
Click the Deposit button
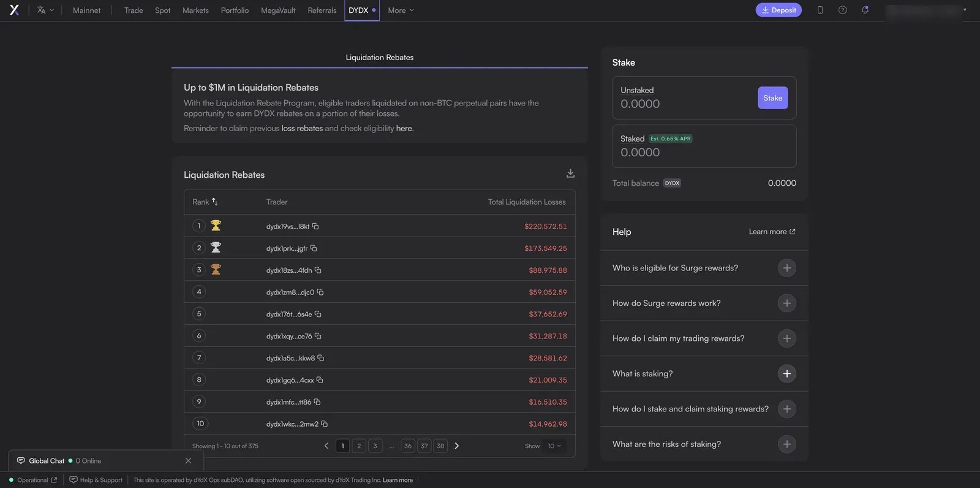[x=778, y=10]
